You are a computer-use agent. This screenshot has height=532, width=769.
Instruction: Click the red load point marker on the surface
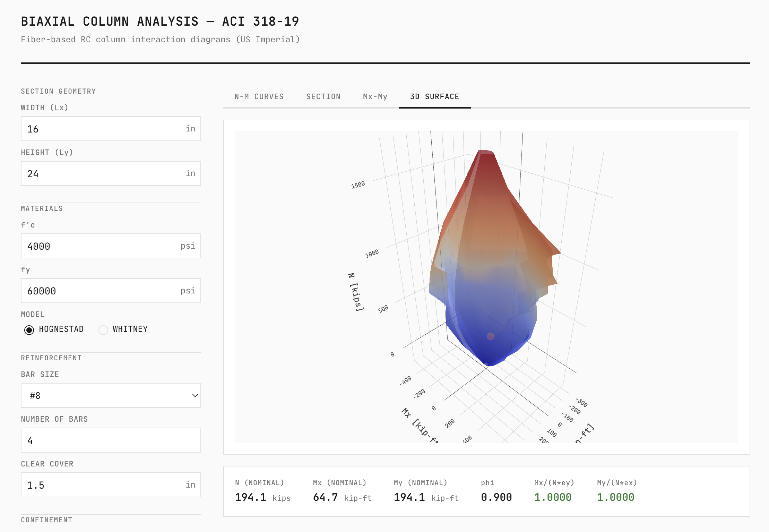click(490, 336)
